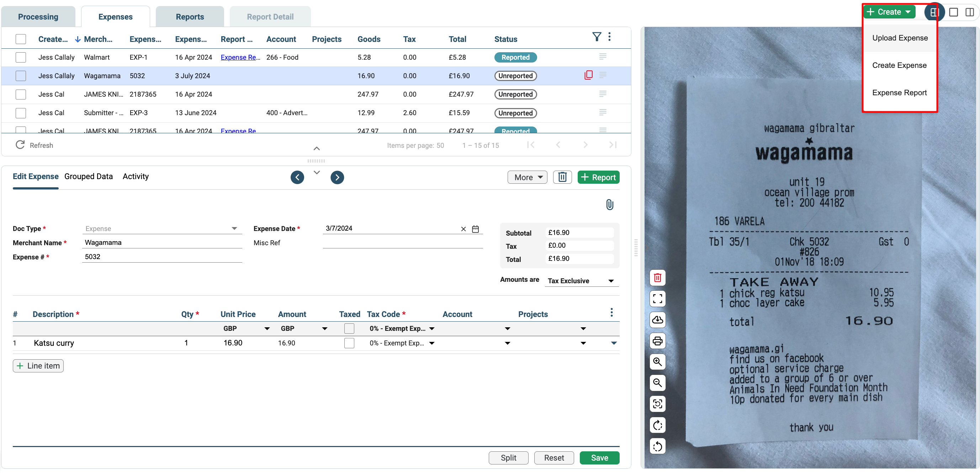The width and height of the screenshot is (980, 473).
Task: Click the notes icon on the Walmart row
Action: pos(603,57)
